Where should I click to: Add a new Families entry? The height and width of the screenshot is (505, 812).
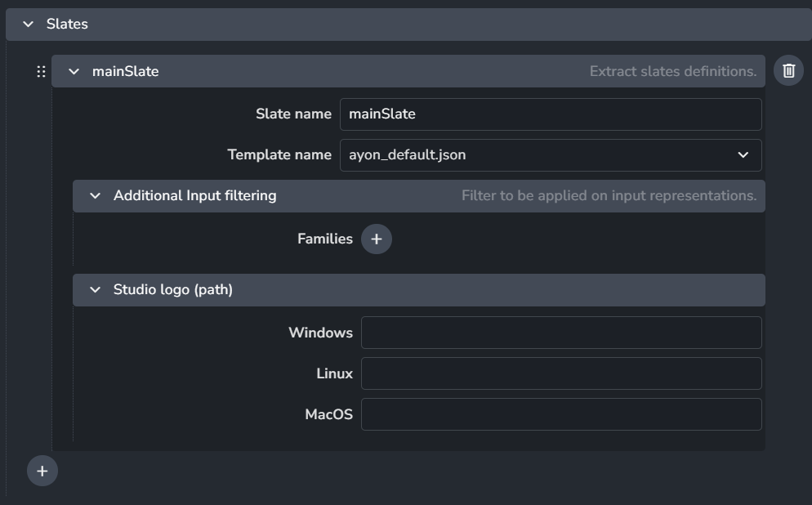[376, 239]
